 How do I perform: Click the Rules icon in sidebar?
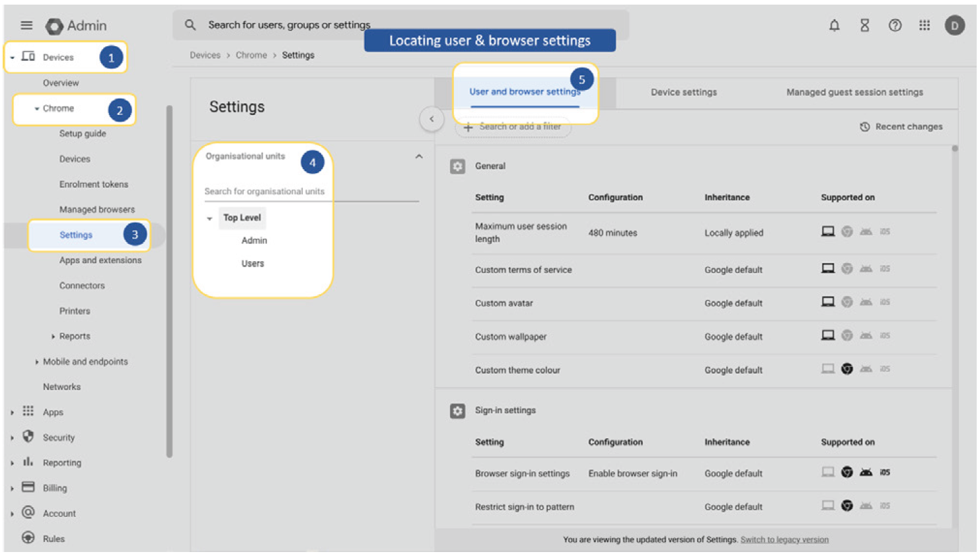click(28, 537)
